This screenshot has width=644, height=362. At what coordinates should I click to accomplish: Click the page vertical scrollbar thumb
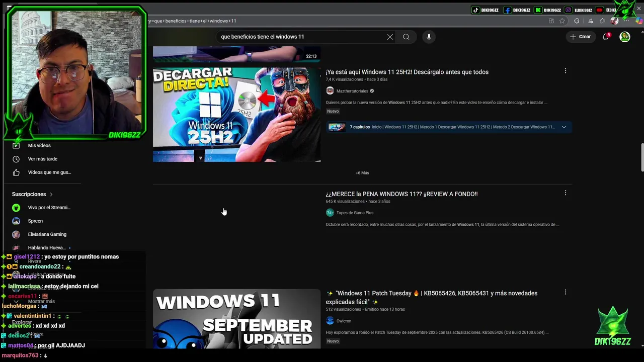(x=641, y=157)
